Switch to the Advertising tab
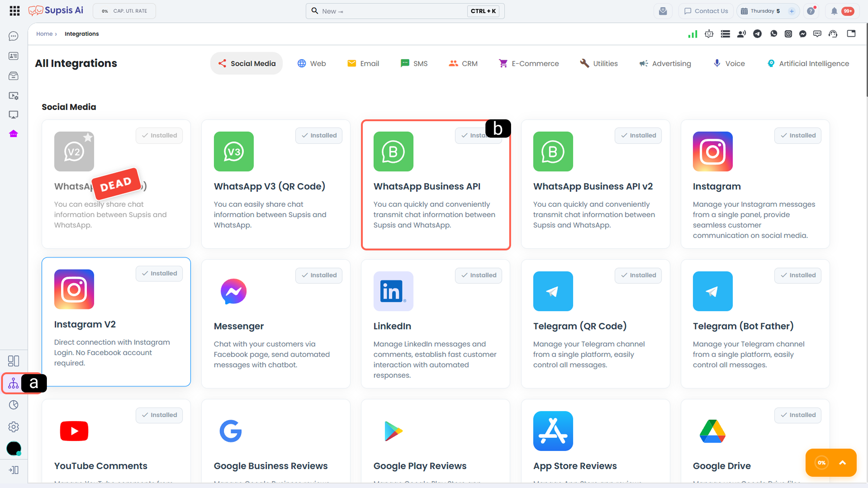 (x=665, y=63)
